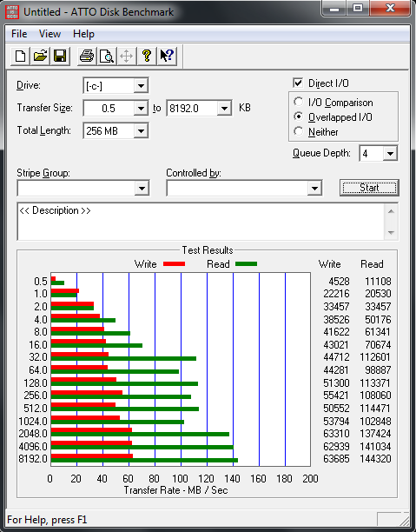Open the Total Length 256 MB dropdown
416x532 pixels.
[141, 130]
